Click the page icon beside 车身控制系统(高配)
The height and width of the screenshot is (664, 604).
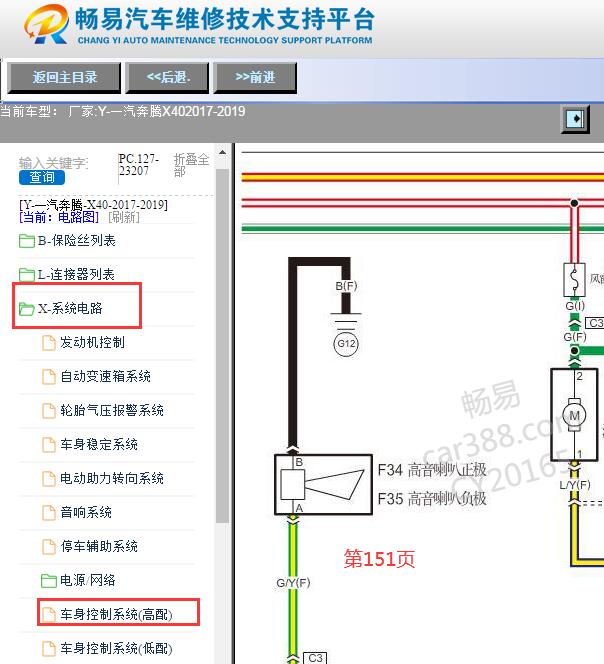(x=49, y=614)
